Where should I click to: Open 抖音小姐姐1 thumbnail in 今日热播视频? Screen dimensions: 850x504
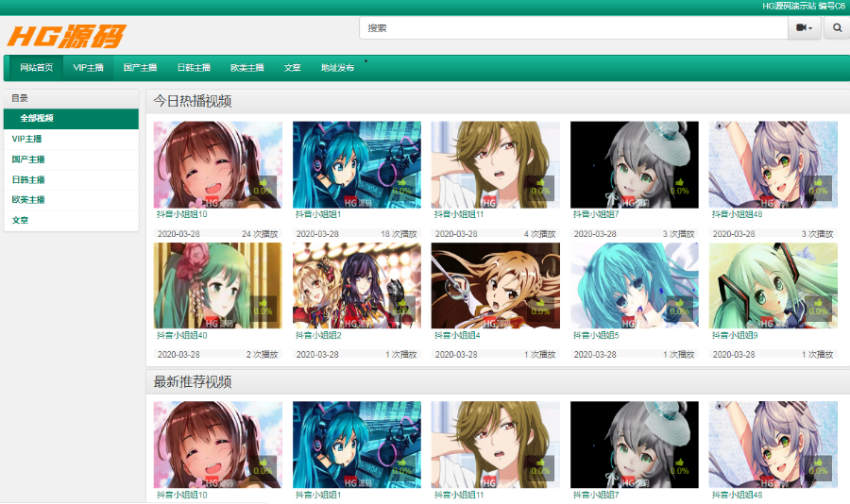(357, 165)
